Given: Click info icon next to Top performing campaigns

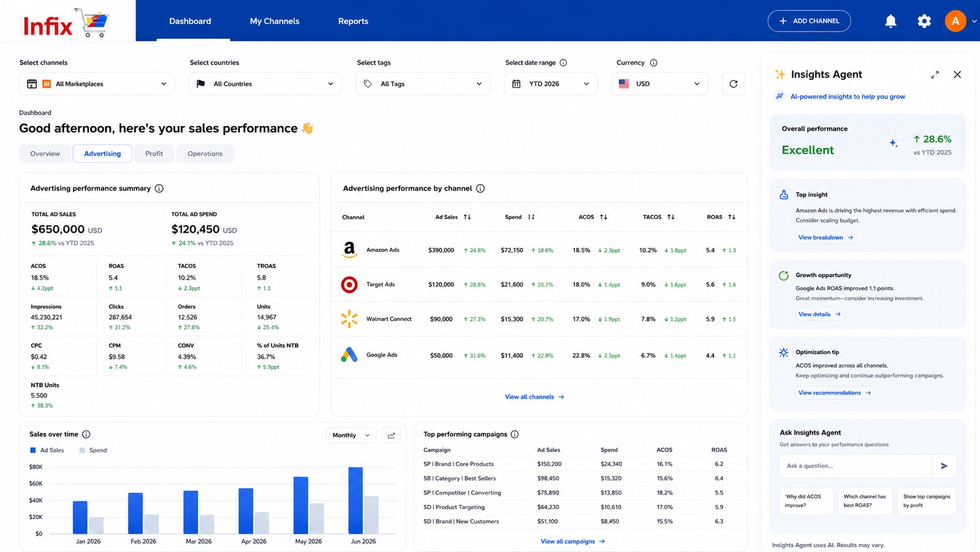Looking at the screenshot, I should 515,434.
